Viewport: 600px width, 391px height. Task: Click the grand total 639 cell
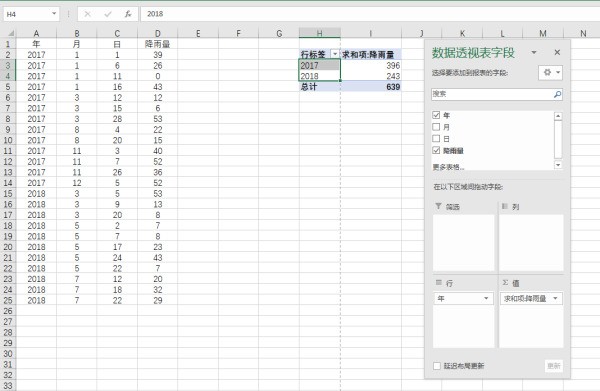pyautogui.click(x=371, y=87)
